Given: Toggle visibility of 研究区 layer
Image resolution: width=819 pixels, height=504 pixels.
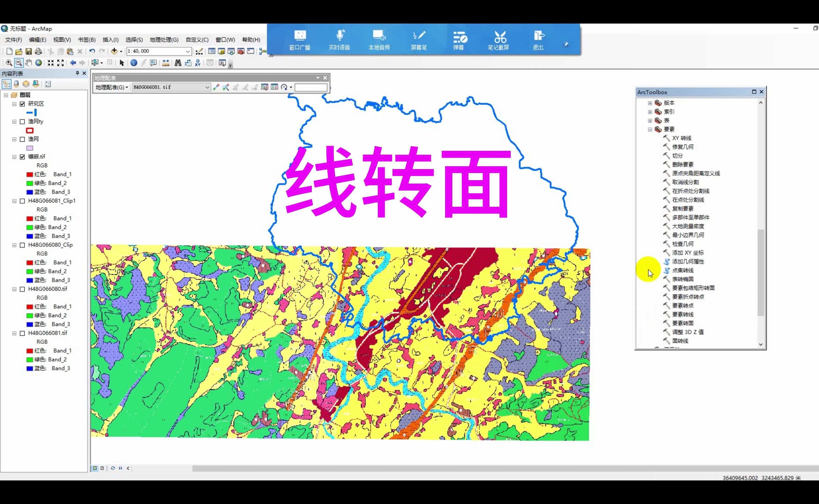Looking at the screenshot, I should coord(22,104).
